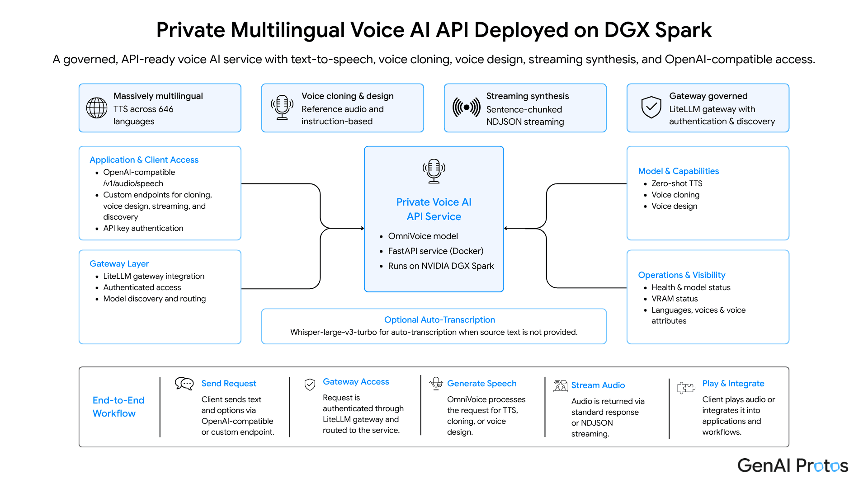Click the microphone icon above Private Voice AI
Image resolution: width=868 pixels, height=488 pixels.
(434, 171)
